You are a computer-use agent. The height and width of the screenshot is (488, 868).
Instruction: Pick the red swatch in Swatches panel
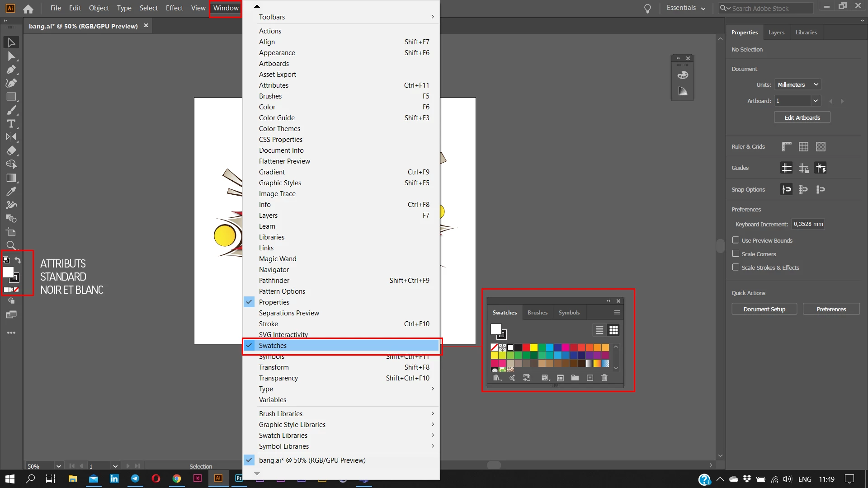[x=526, y=347]
